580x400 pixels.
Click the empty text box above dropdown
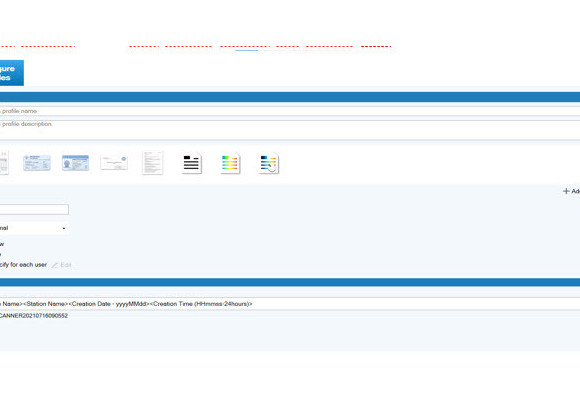pos(34,209)
